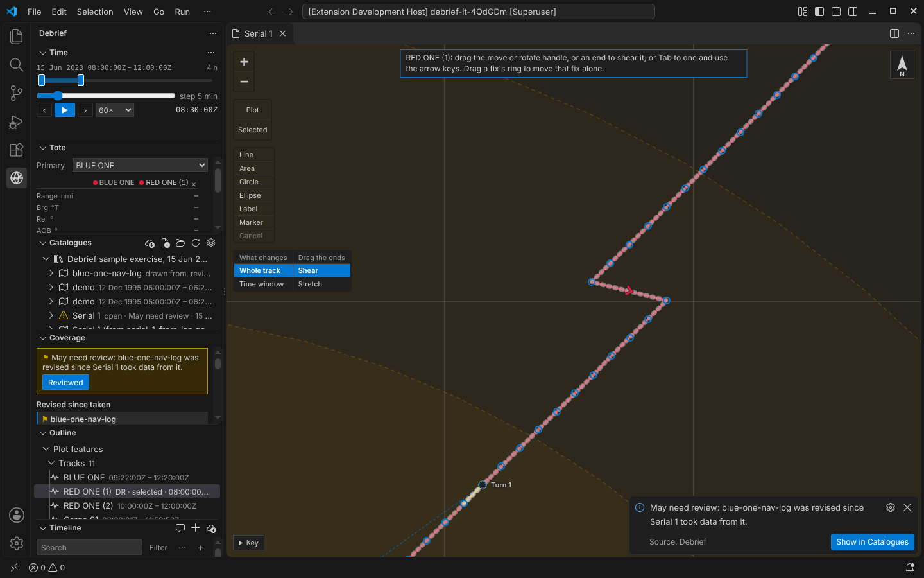This screenshot has height=578, width=924.
Task: Click the new file icon in the Catalogues header
Action: [165, 243]
